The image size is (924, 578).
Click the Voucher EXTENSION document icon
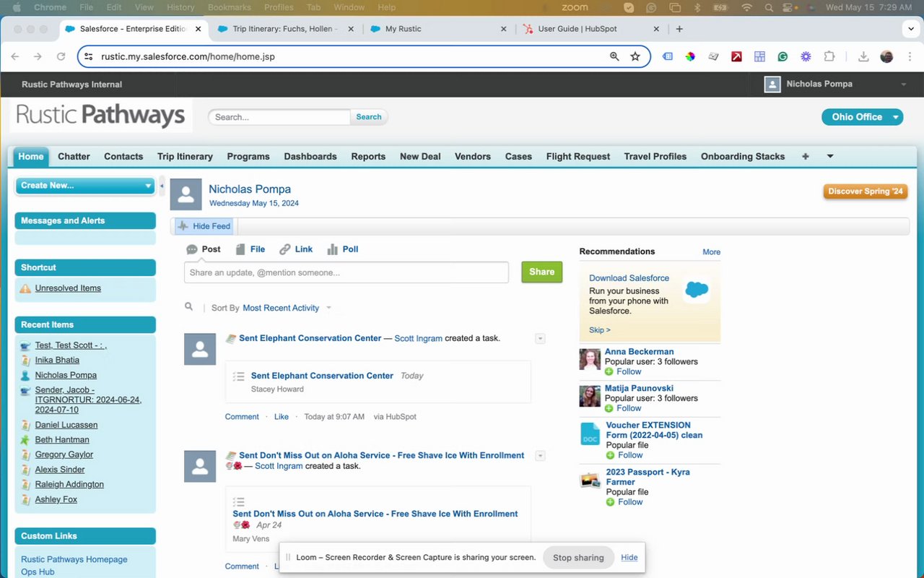coord(590,434)
